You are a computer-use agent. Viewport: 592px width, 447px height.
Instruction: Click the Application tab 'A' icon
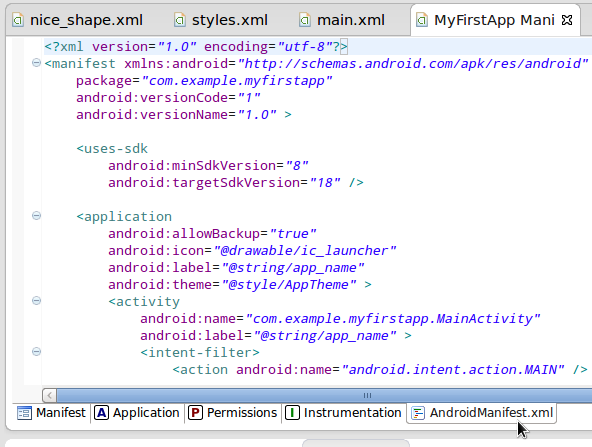tap(101, 413)
